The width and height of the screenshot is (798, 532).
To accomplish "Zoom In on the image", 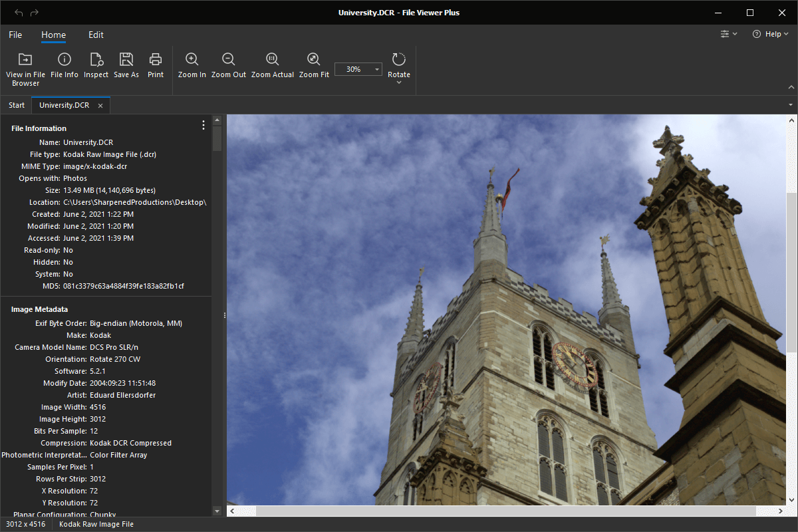I will (x=192, y=66).
